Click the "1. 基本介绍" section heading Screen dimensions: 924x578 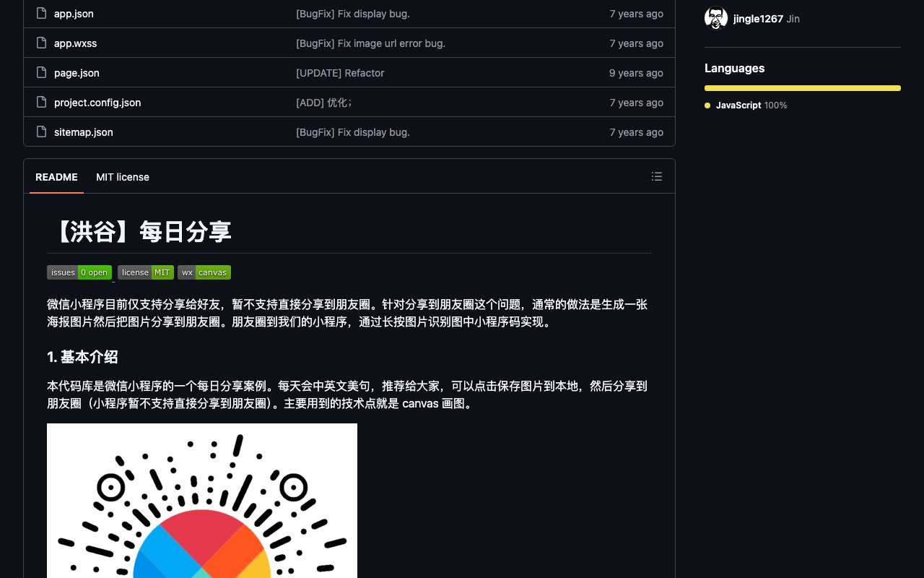[82, 357]
